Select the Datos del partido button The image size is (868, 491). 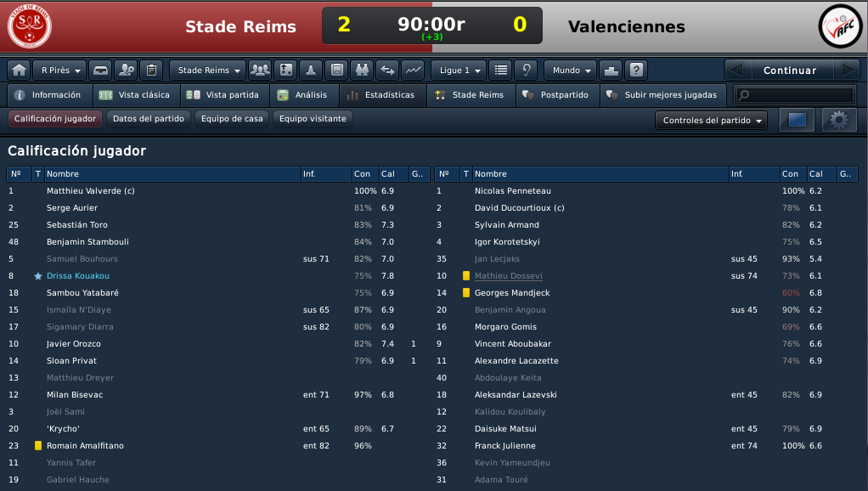tap(149, 118)
